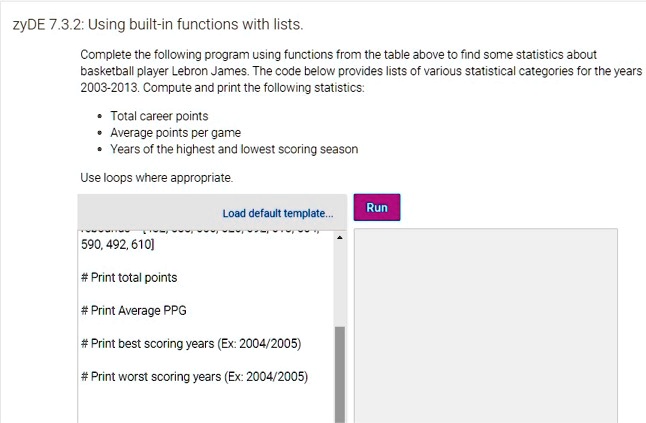Place cursor on '# Print Average PPG' line
Screen dimensions: 646x423
(x=133, y=311)
